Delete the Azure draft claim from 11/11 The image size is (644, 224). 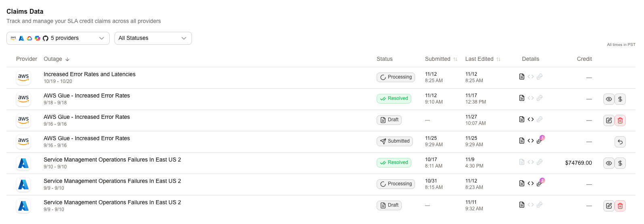click(620, 206)
